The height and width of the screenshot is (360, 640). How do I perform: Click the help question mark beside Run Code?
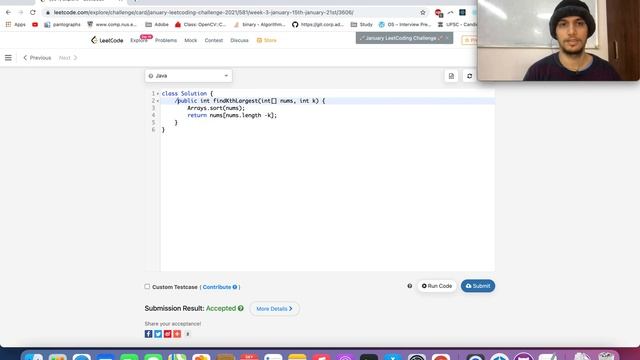pos(410,286)
